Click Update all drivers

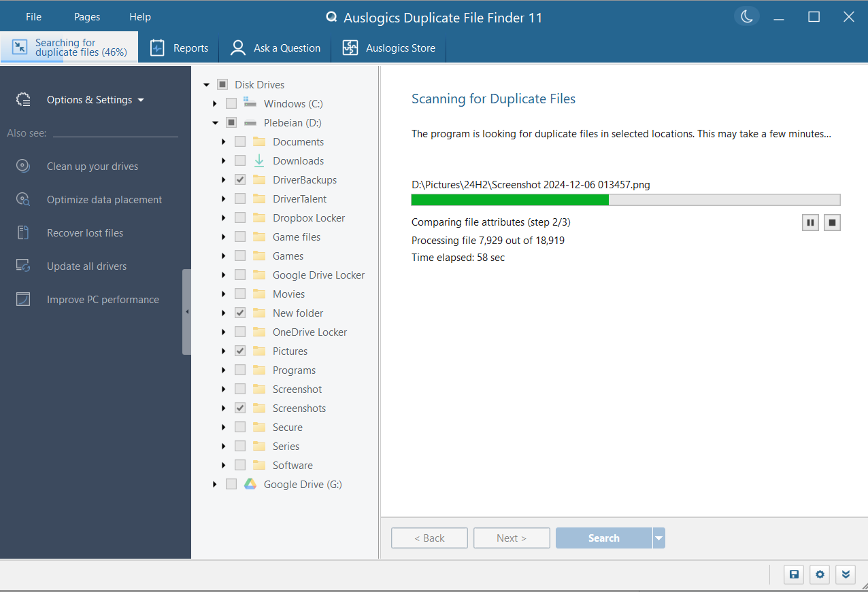[x=86, y=266]
